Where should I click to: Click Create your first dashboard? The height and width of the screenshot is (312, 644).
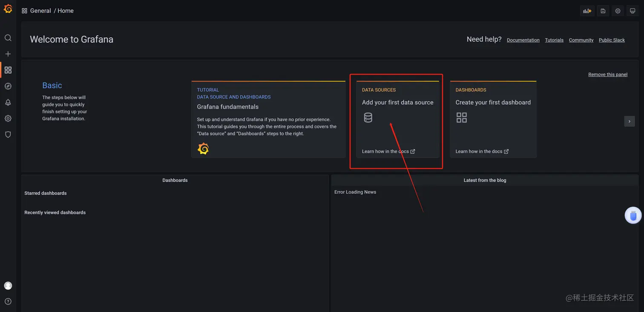(x=493, y=102)
